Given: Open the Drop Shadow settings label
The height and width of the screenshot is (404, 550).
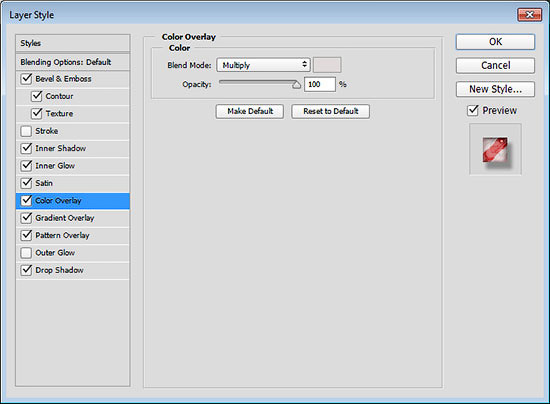Looking at the screenshot, I should (x=59, y=270).
